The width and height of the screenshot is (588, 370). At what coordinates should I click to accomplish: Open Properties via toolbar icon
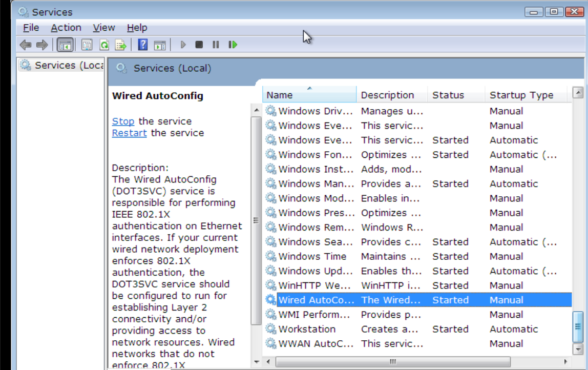point(87,45)
